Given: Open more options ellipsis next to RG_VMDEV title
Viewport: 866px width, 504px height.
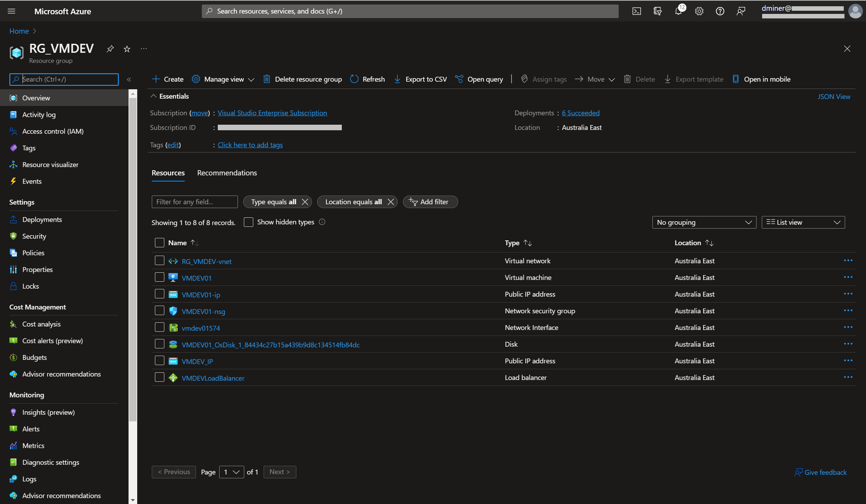Looking at the screenshot, I should (x=144, y=49).
